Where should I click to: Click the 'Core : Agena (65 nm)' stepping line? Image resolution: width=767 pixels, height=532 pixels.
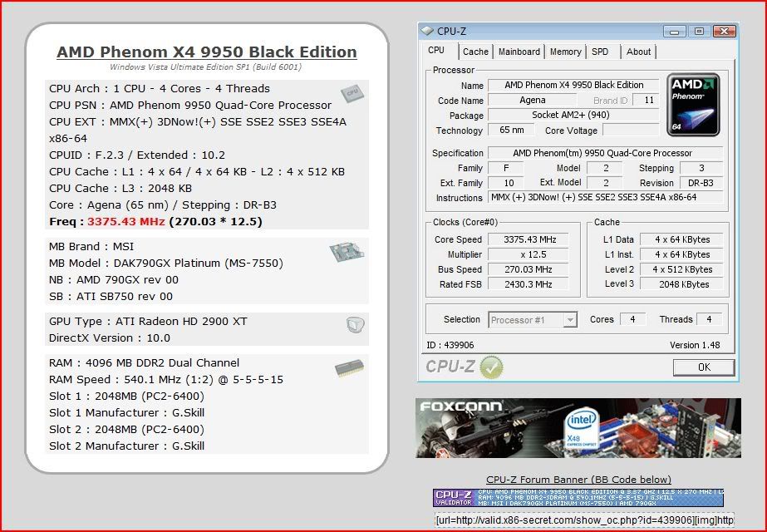[x=162, y=205]
